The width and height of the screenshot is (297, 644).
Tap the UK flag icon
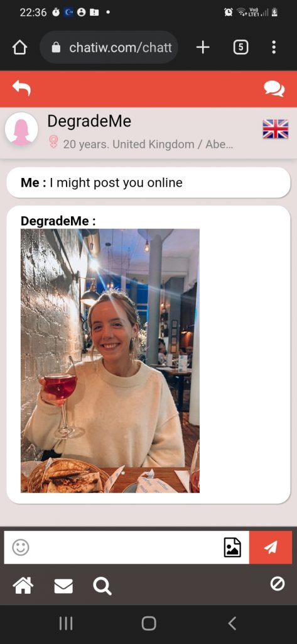(275, 129)
